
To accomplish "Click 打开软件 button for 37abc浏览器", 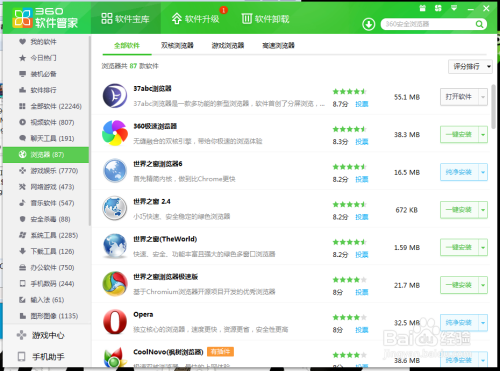I will tap(459, 97).
